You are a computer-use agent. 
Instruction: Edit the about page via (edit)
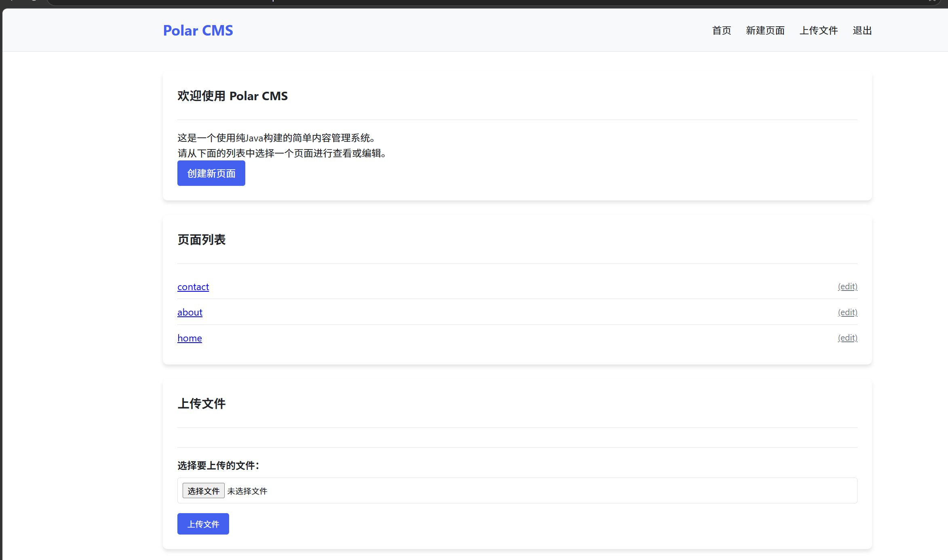click(847, 312)
